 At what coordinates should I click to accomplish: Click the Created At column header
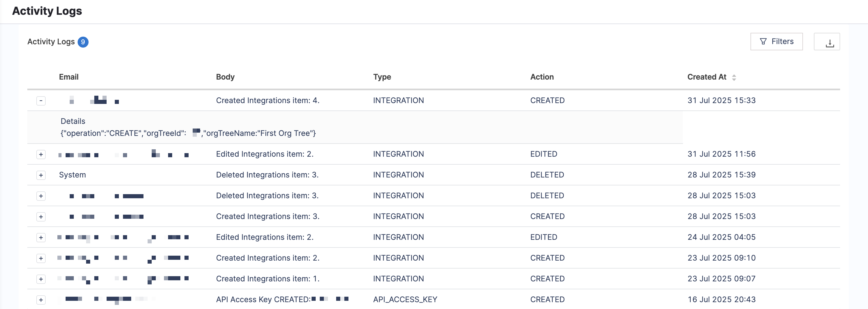click(706, 77)
